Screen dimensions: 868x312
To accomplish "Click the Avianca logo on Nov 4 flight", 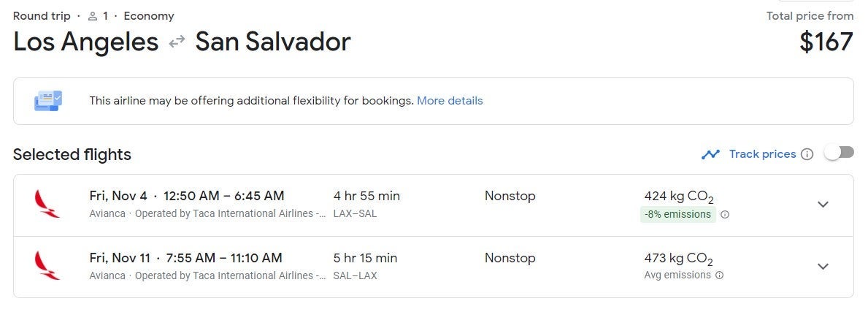I will tap(47, 205).
